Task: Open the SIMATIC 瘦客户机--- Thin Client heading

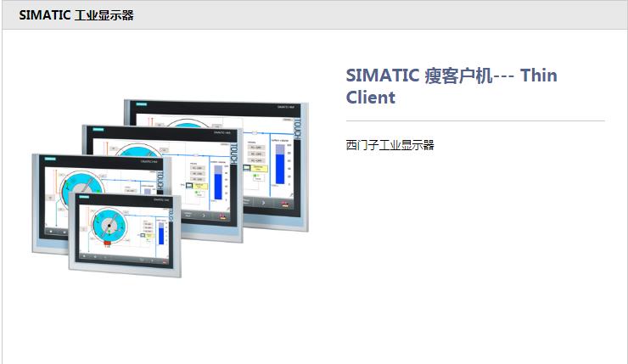Action: coord(451,86)
